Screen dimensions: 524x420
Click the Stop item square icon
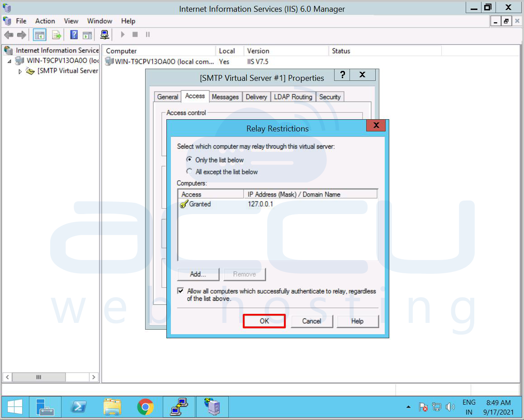click(135, 34)
